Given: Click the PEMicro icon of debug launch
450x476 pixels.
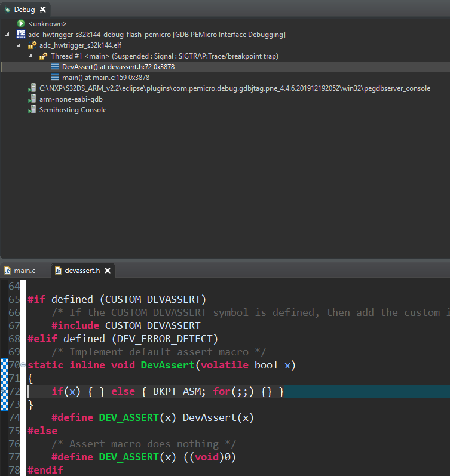Looking at the screenshot, I should click(x=21, y=34).
